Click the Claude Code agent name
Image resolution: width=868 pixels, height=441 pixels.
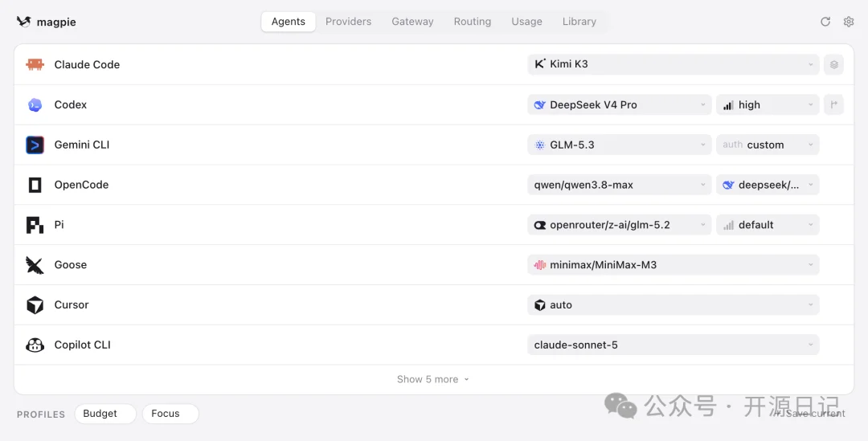(x=87, y=65)
